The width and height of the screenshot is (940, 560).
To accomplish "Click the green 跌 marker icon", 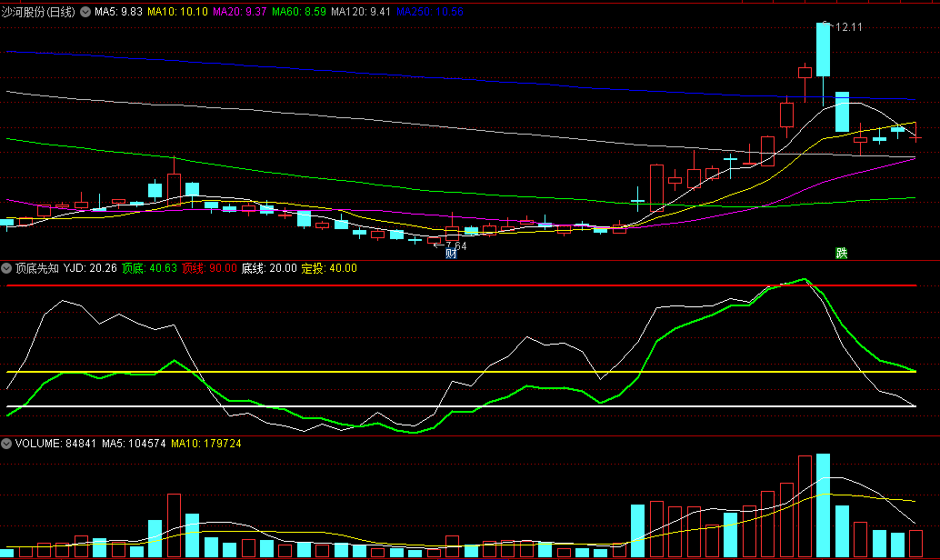I will tap(842, 253).
